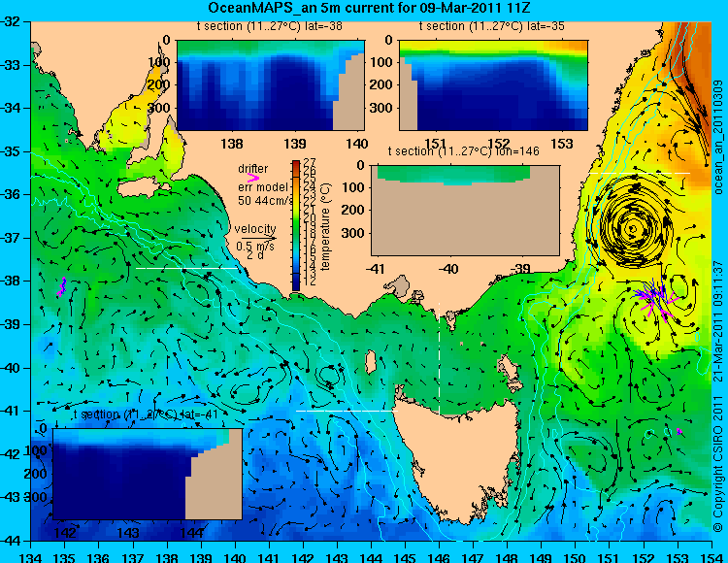Click the 'ocean_an_20110309' vertical text
This screenshot has width=728, height=563.
pos(718,138)
